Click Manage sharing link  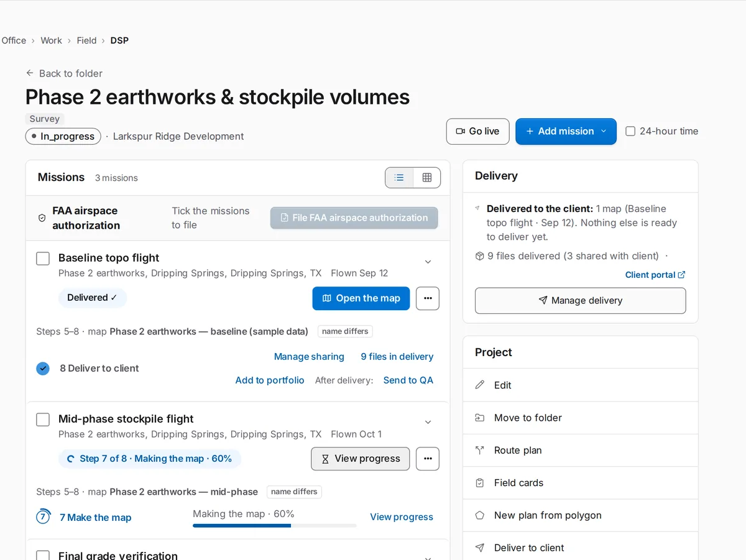(x=309, y=357)
